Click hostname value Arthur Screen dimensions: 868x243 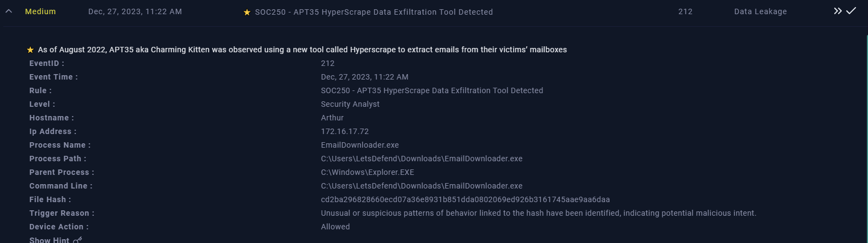coord(333,118)
